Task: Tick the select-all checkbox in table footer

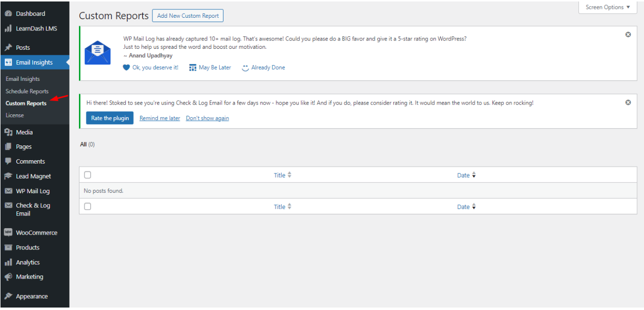Action: 87,207
